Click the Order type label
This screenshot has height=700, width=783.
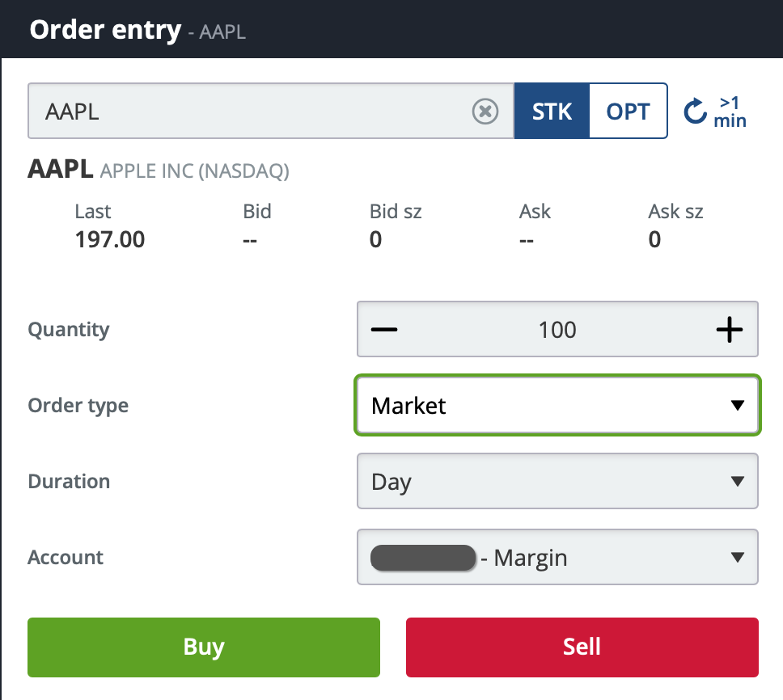[78, 406]
